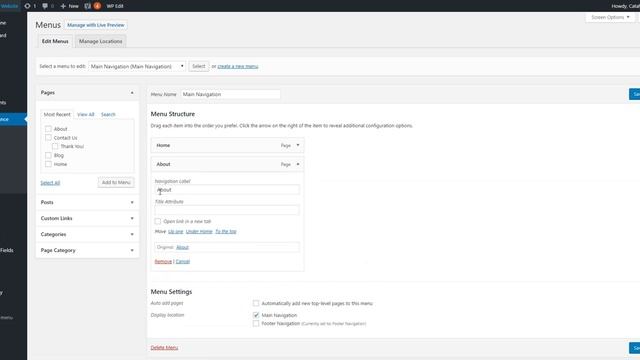Follow the create a new menu link
The height and width of the screenshot is (360, 640).
(238, 66)
